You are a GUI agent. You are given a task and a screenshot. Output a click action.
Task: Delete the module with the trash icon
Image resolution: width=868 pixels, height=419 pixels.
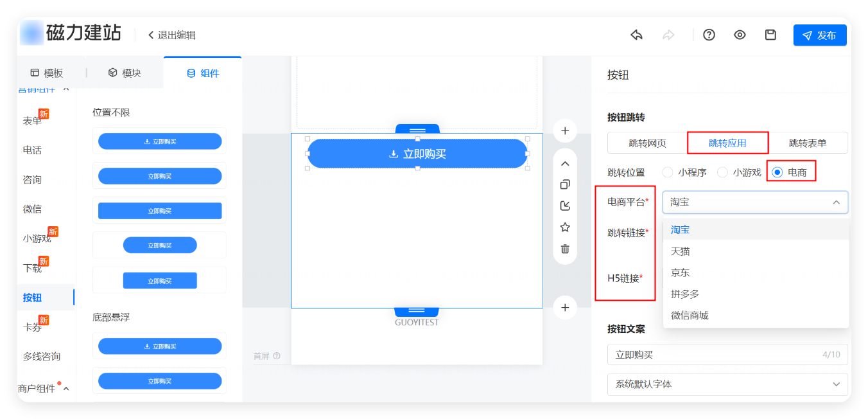coord(565,249)
